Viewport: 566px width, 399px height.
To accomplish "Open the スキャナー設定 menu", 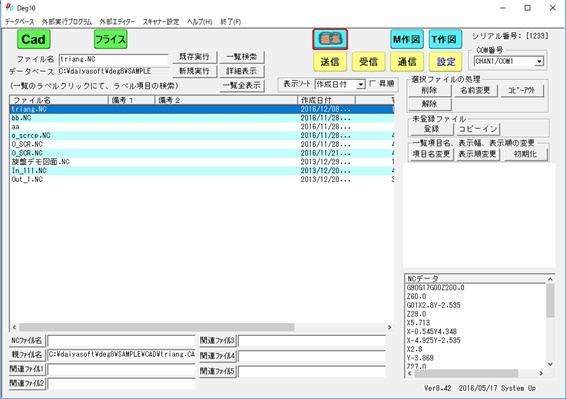I will tap(161, 22).
